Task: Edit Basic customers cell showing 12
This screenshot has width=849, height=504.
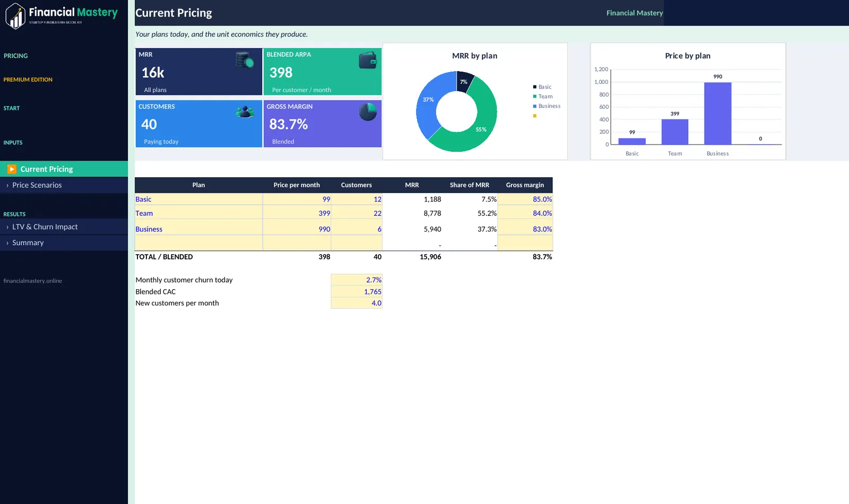Action: 357,199
